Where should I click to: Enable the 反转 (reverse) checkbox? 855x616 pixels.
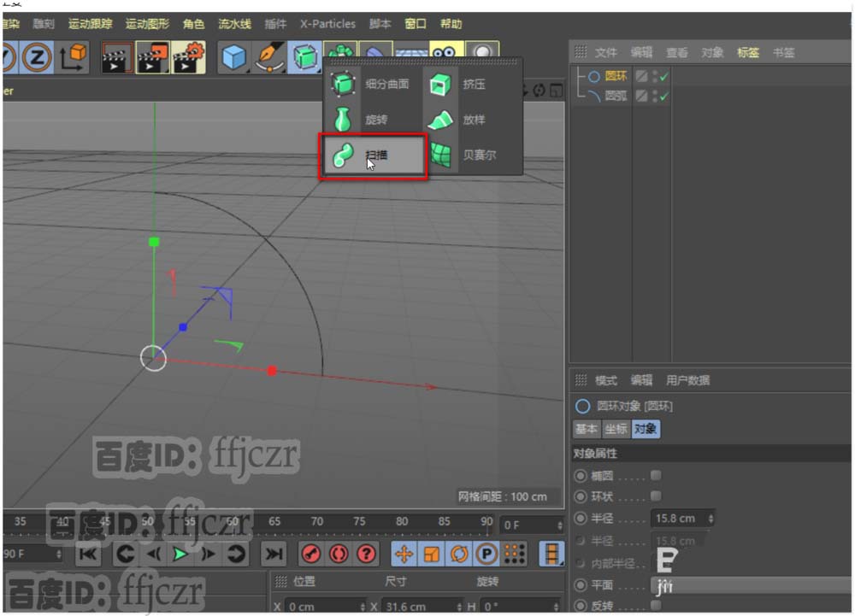(x=656, y=605)
